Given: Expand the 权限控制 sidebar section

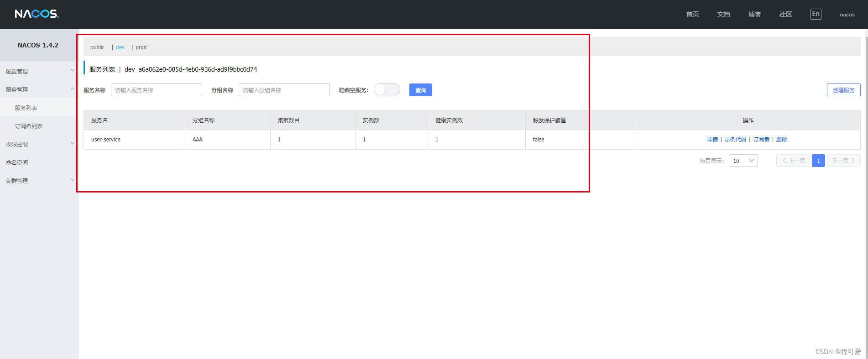Looking at the screenshot, I should [x=39, y=144].
